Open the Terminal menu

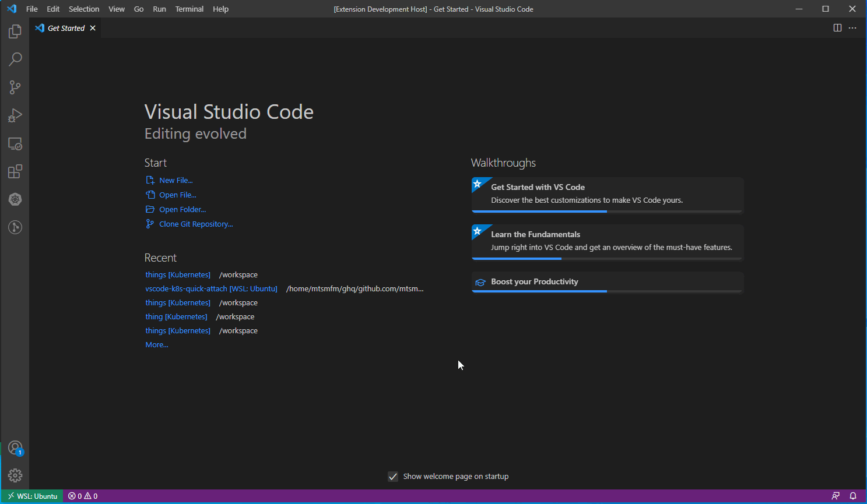pyautogui.click(x=189, y=9)
